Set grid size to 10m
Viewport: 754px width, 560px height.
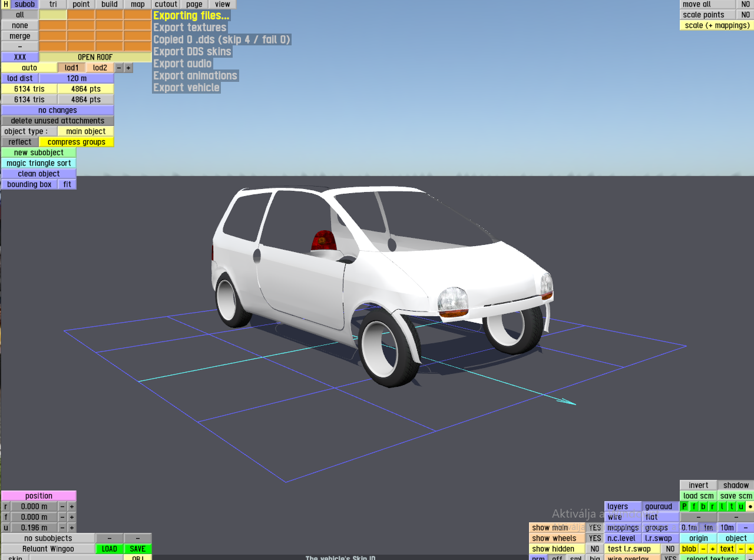click(727, 528)
